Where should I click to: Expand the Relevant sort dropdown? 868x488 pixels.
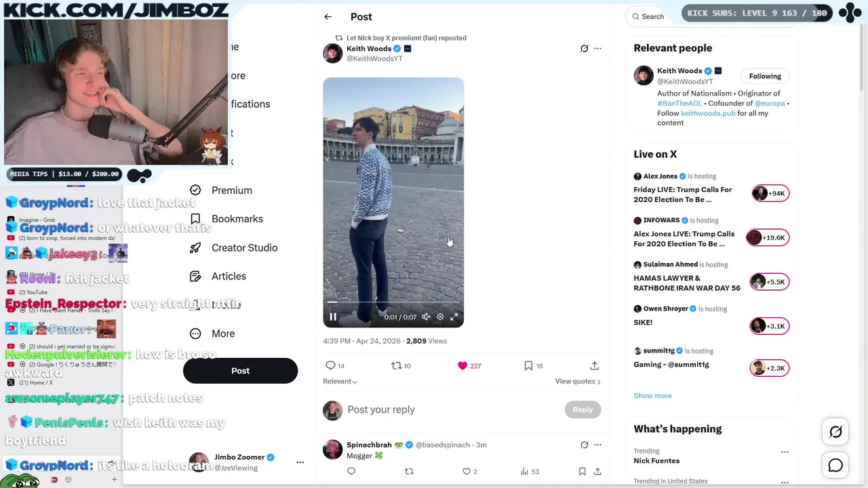click(340, 381)
